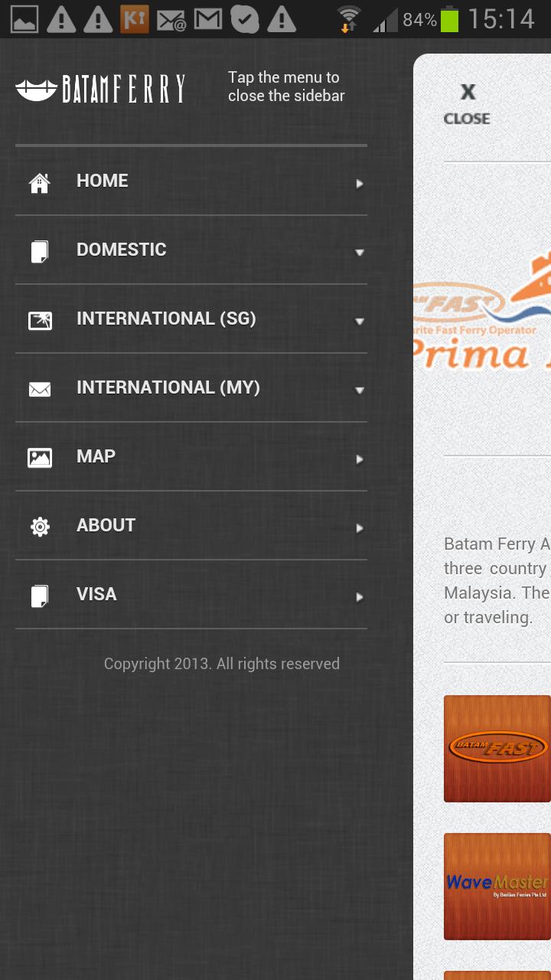Tap the envelope icon for International (MY)
Viewport: 551px width, 980px height.
(40, 390)
